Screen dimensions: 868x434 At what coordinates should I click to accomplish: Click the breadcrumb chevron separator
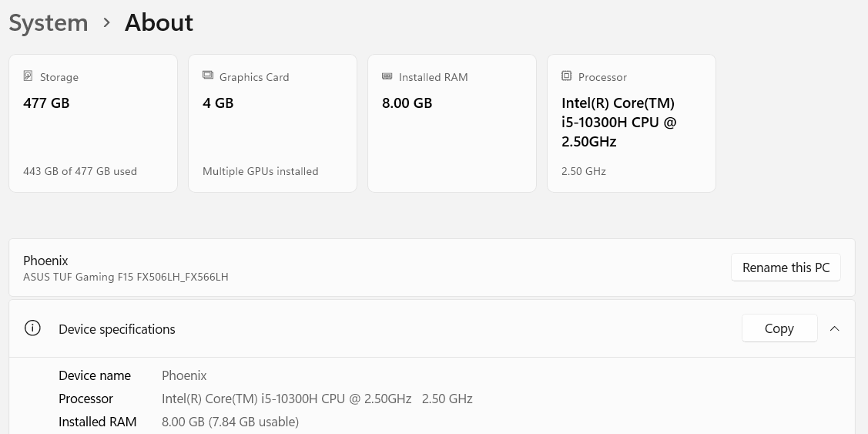[107, 22]
